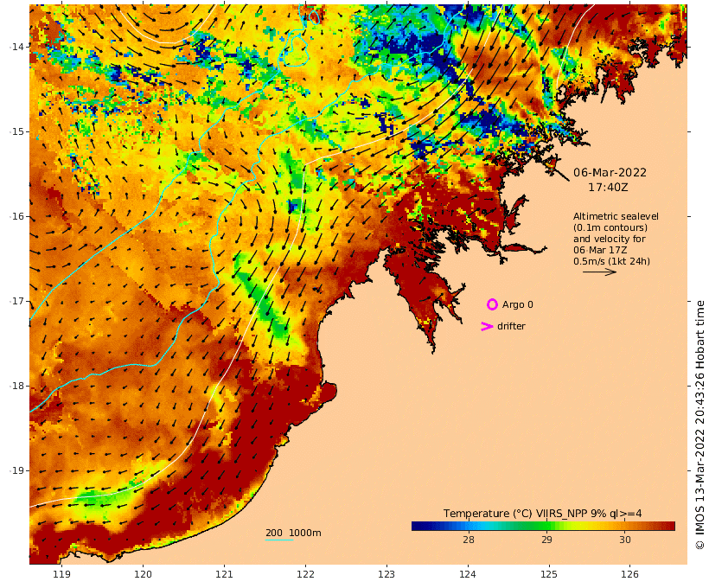Click longitude axis label '119'
Image resolution: width=709 pixels, height=588 pixels.
coord(62,574)
